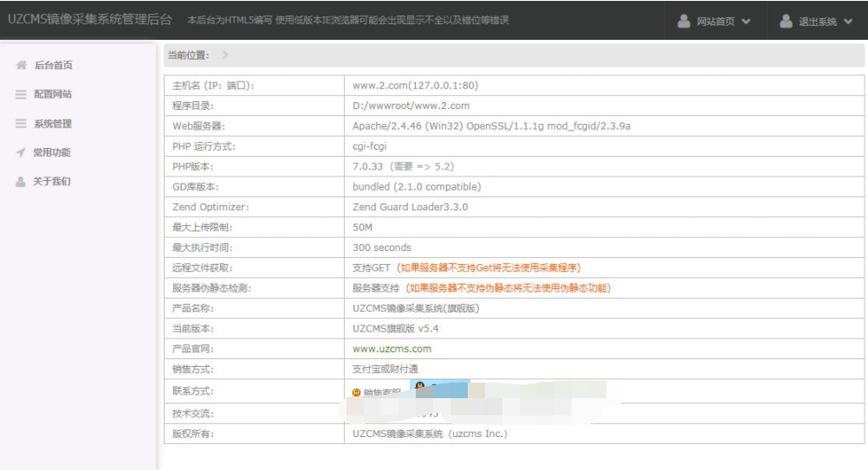This screenshot has width=868, height=470.
Task: Open the 后台首页 sidebar menu
Action: tap(53, 65)
